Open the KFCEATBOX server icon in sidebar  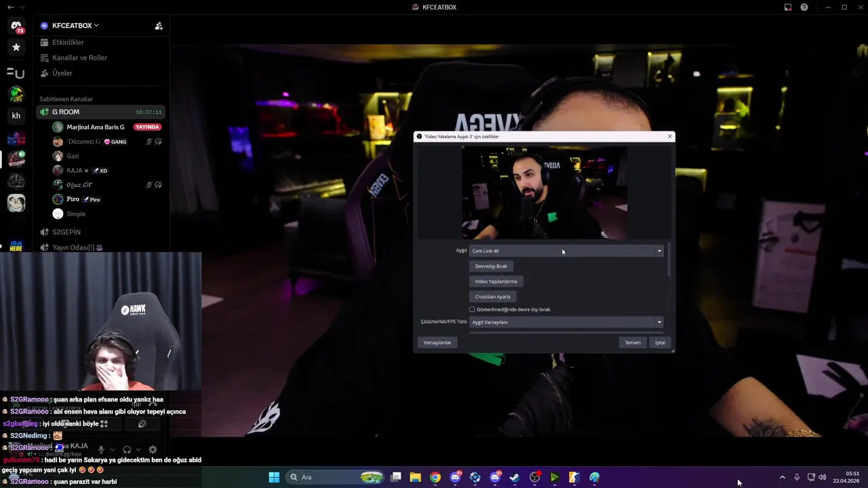pos(16,160)
